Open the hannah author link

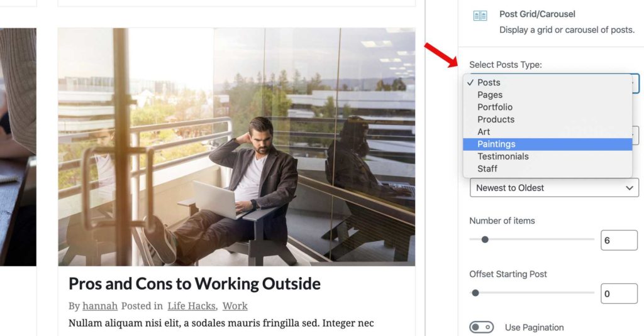point(100,306)
